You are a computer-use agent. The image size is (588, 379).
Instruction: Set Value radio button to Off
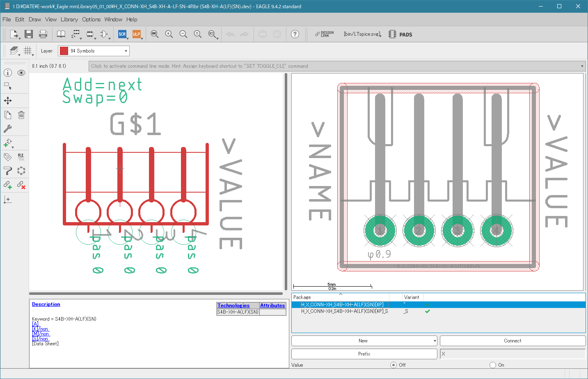(394, 365)
